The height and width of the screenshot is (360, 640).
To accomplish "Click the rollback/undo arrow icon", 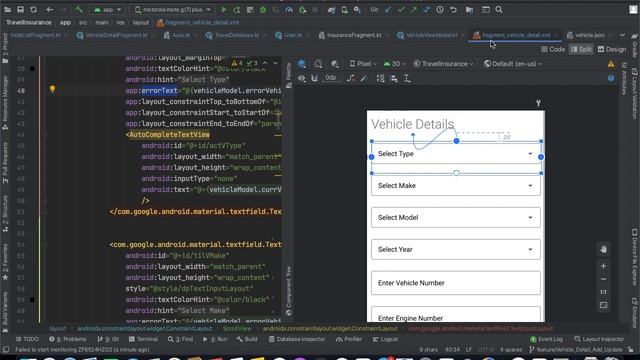I will pyautogui.click(x=453, y=9).
